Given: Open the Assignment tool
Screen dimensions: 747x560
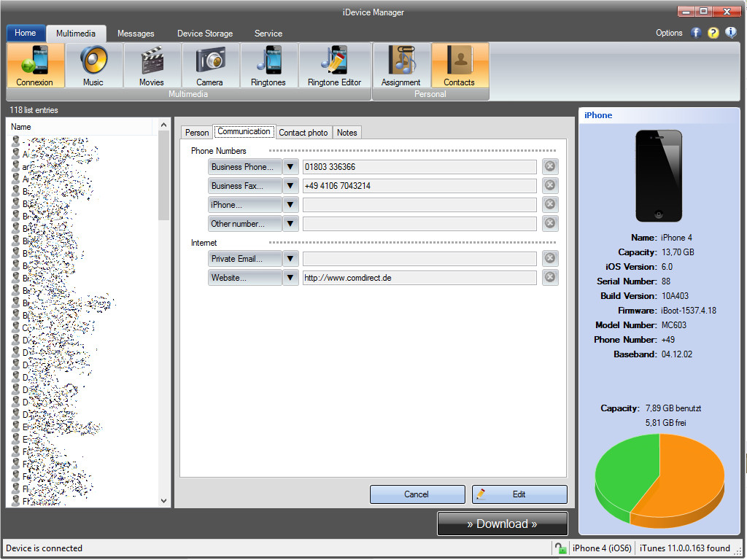Looking at the screenshot, I should [401, 66].
